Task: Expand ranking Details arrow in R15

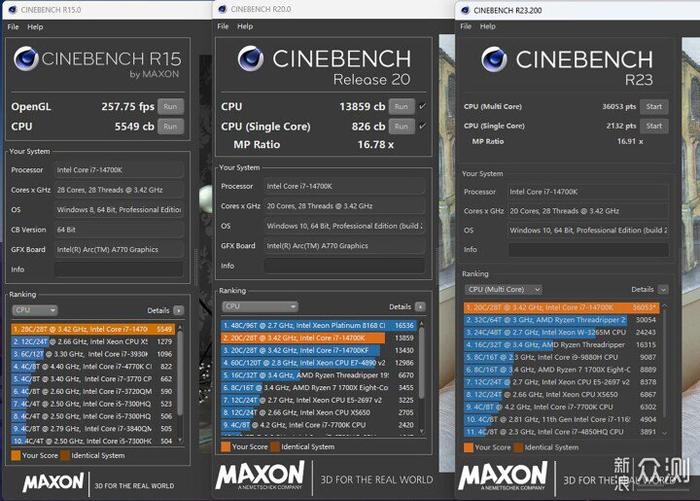Action: 179,310
